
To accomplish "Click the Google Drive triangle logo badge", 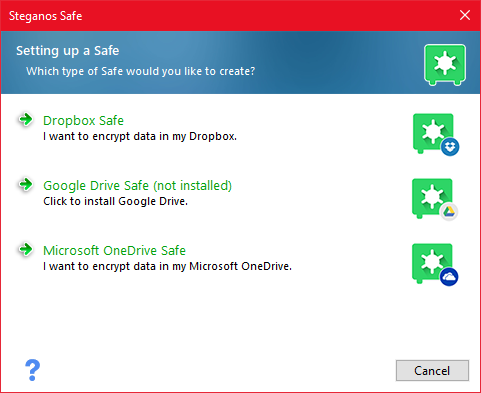I will [449, 212].
